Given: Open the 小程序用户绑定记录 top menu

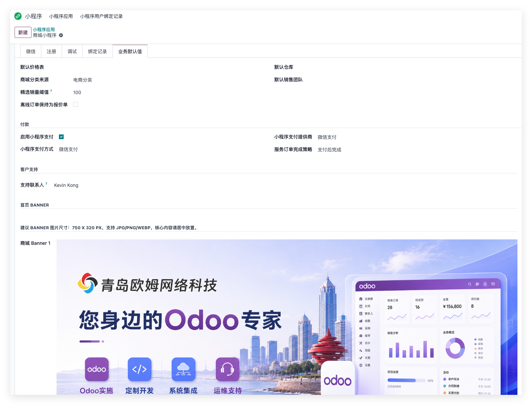Looking at the screenshot, I should click(102, 16).
